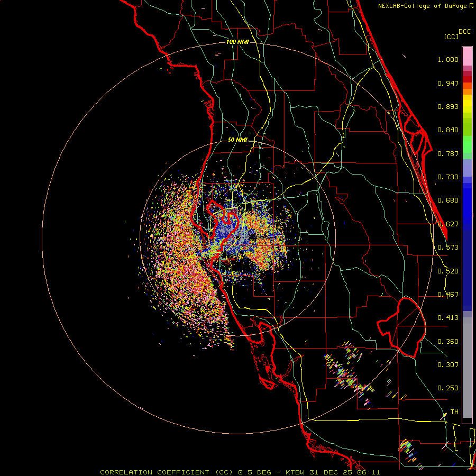Click the 0.680 legend value

click(x=448, y=200)
